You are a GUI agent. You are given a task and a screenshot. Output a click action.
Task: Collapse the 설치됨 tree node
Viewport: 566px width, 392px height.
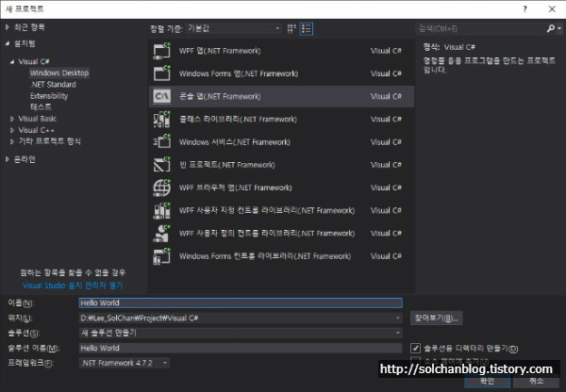[7, 43]
